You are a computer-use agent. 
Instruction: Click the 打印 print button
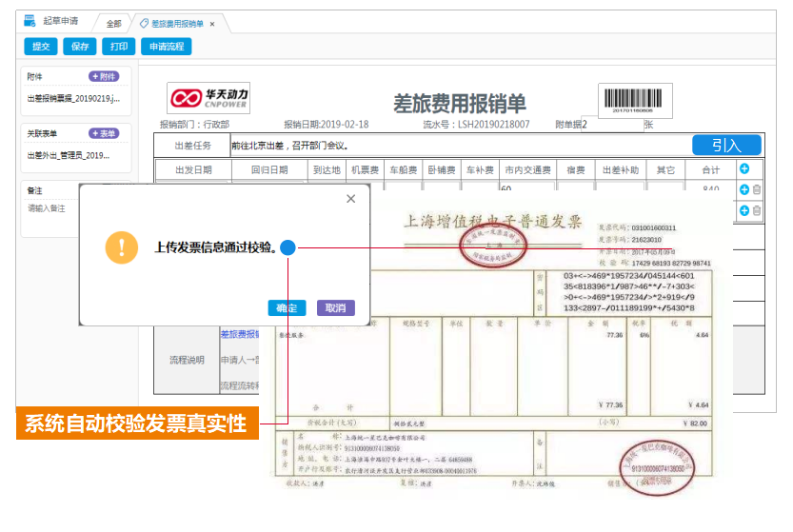[117, 46]
